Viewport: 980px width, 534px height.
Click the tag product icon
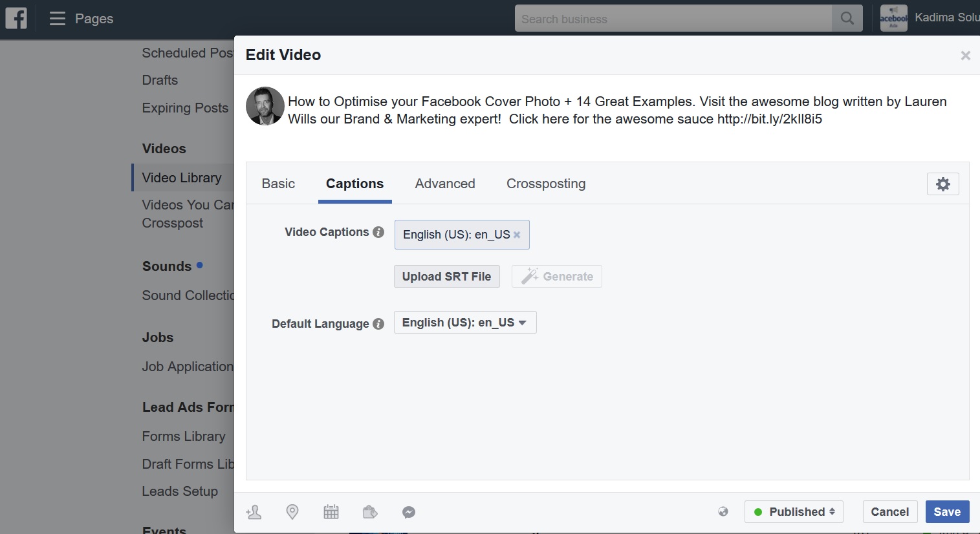tap(370, 512)
